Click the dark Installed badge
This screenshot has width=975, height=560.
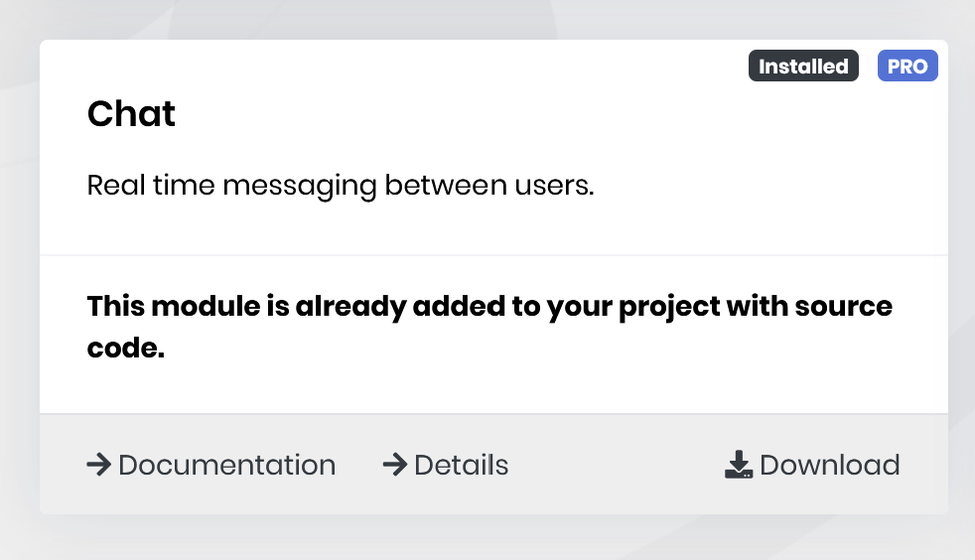[x=803, y=67]
